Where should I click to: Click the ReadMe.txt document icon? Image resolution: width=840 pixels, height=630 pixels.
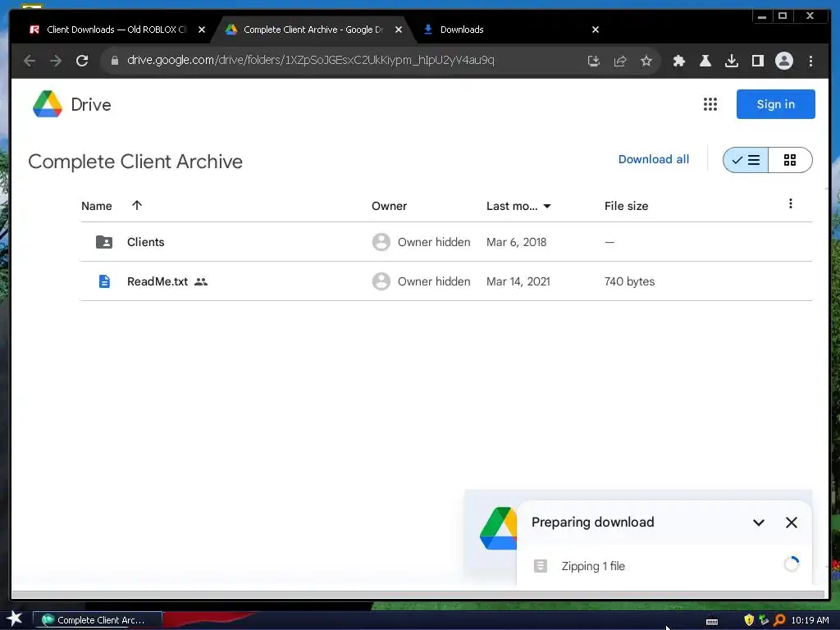[104, 281]
